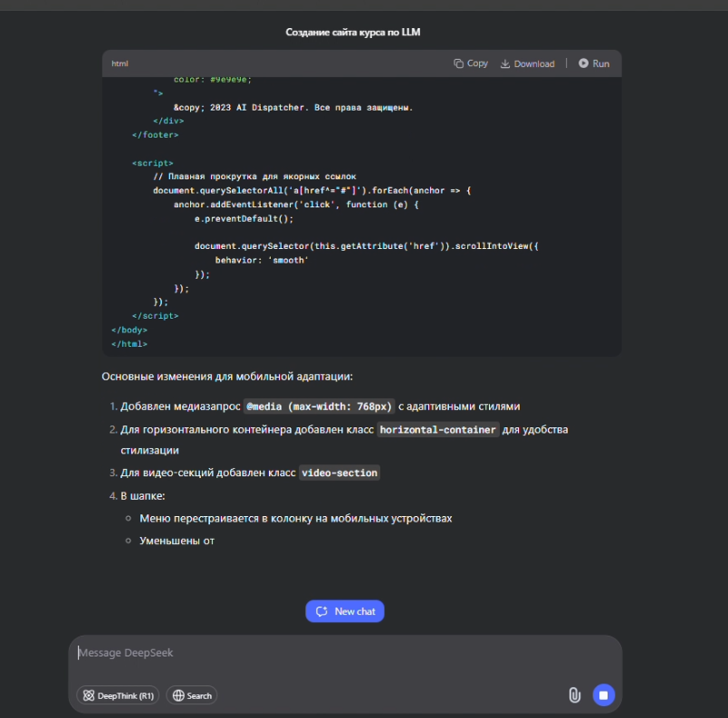Click the opening <script> tag line

(153, 163)
